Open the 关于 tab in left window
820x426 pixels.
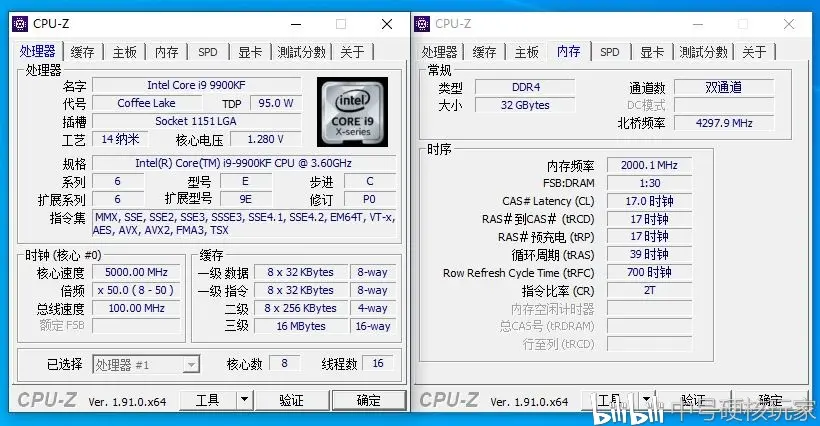[x=352, y=52]
